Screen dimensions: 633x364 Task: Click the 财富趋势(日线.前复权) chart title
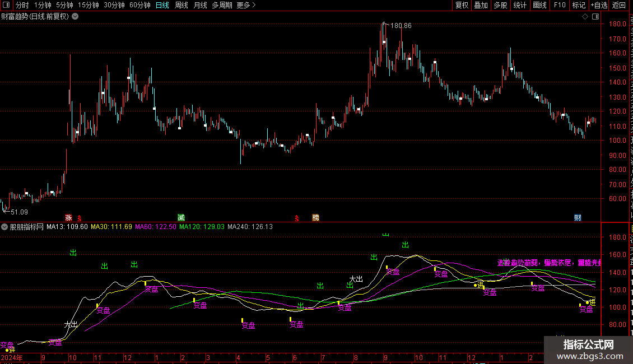35,17
